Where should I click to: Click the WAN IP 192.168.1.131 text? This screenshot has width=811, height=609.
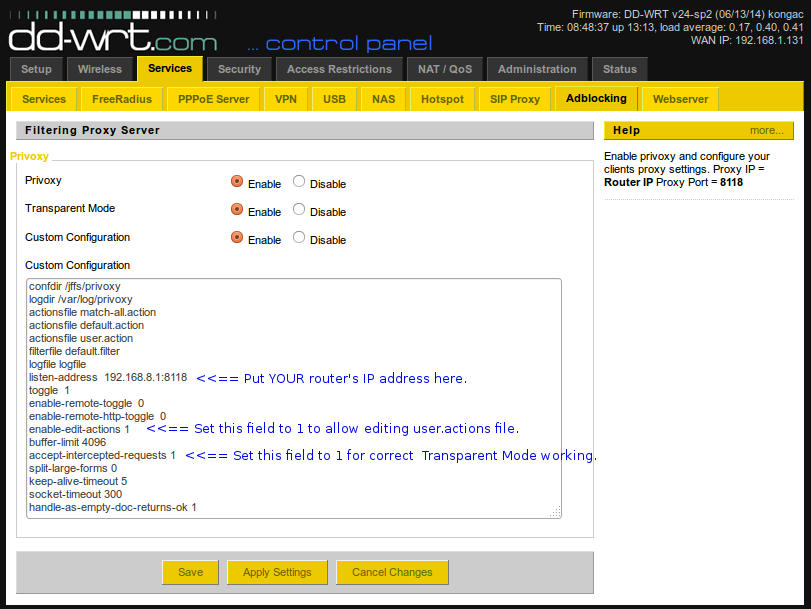(x=747, y=40)
